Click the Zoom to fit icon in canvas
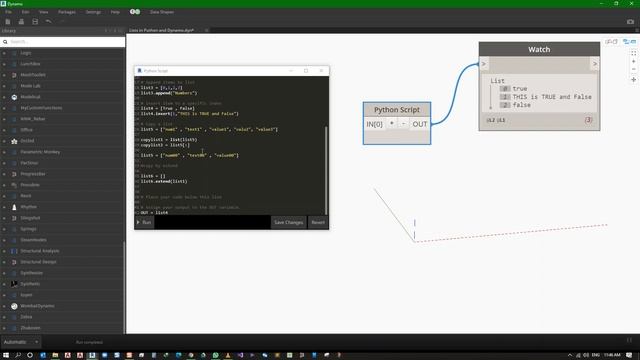The height and width of the screenshot is (360, 640). point(633,53)
